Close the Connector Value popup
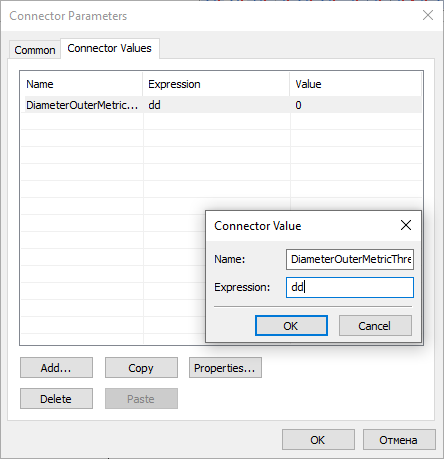444x459 pixels. tap(406, 225)
